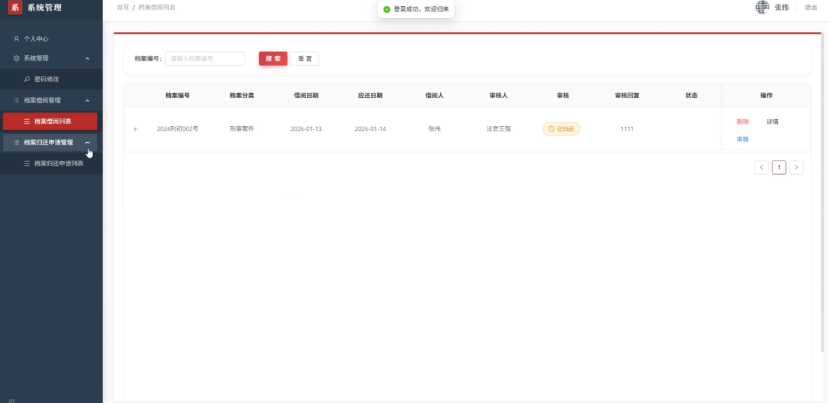Select the 档案借阅列表 menu item
Viewport: 829px width, 403px height.
(x=50, y=121)
